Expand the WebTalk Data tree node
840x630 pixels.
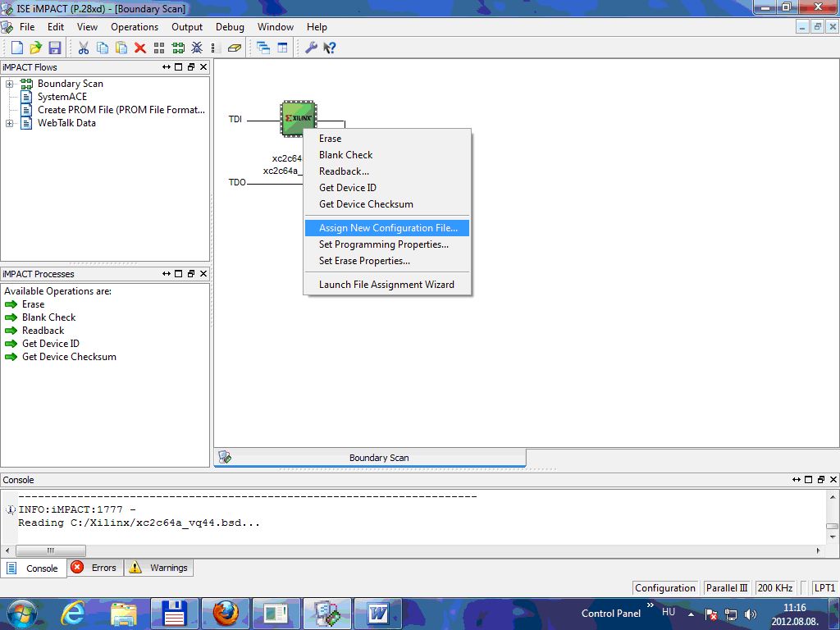[x=10, y=123]
